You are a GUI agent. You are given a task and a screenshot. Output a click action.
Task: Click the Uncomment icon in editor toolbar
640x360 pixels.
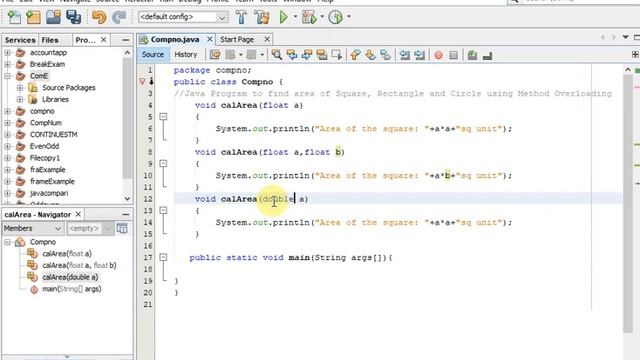(487, 55)
